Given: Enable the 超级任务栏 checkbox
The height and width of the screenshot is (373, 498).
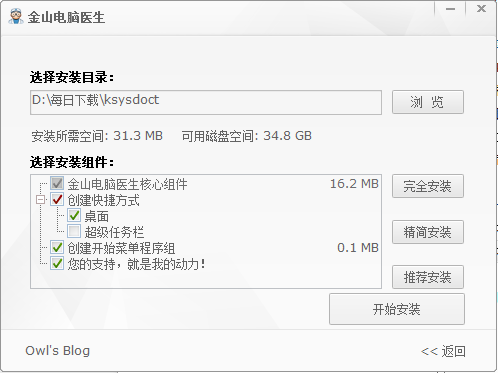Looking at the screenshot, I should coord(74,231).
